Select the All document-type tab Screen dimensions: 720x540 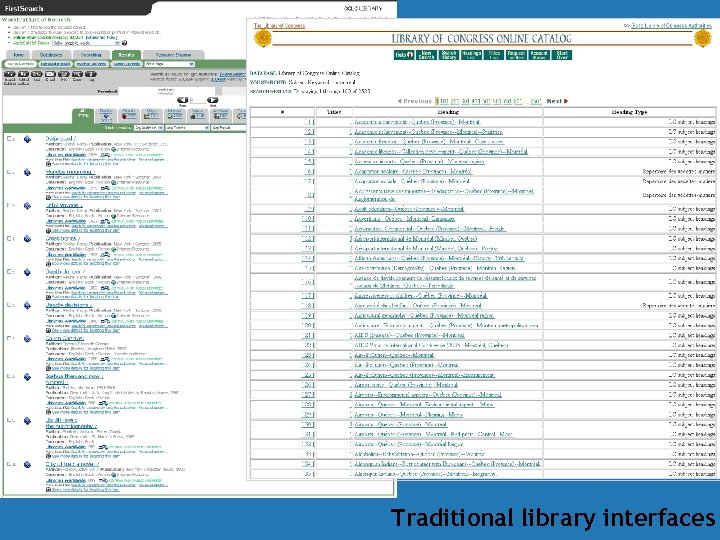coord(83,115)
